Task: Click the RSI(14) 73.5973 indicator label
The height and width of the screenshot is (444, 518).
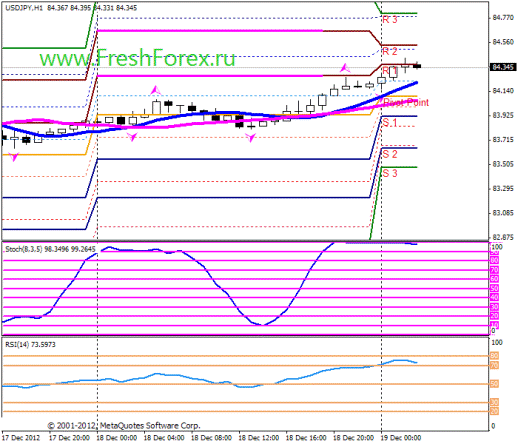Action: [x=30, y=345]
